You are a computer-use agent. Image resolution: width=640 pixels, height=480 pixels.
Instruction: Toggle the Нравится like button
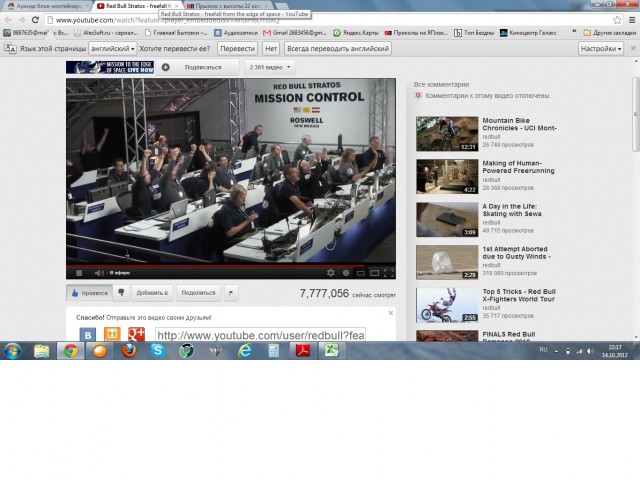89,293
